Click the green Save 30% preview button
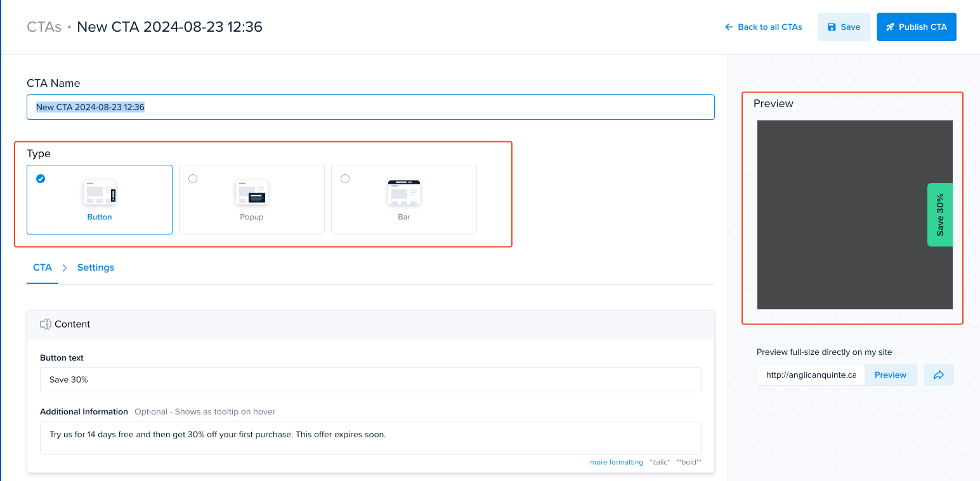 click(940, 215)
